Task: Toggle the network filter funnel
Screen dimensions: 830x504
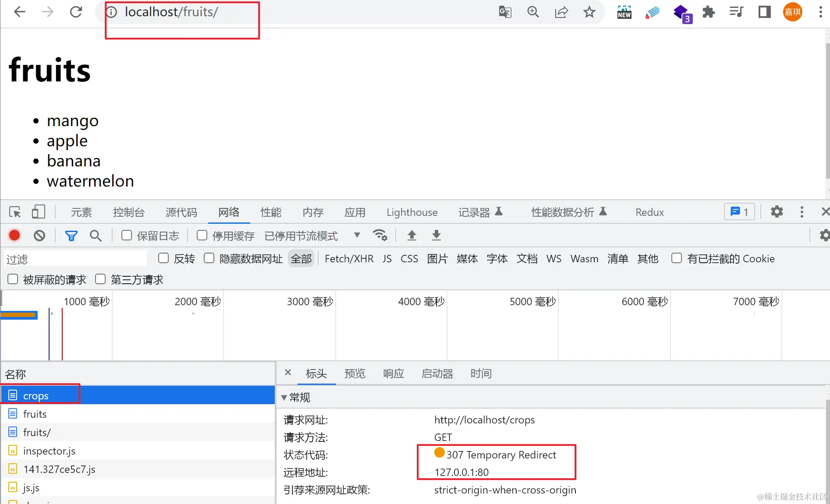Action: point(71,236)
